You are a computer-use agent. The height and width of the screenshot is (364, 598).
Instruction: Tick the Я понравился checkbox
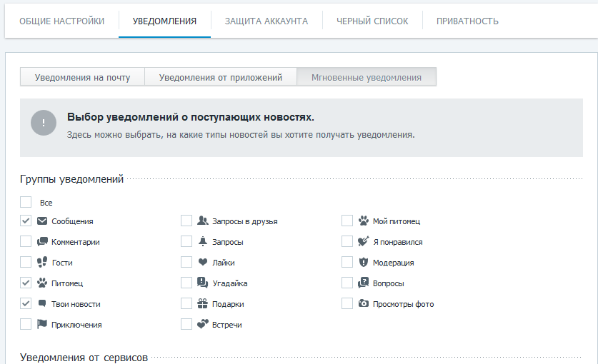(347, 241)
